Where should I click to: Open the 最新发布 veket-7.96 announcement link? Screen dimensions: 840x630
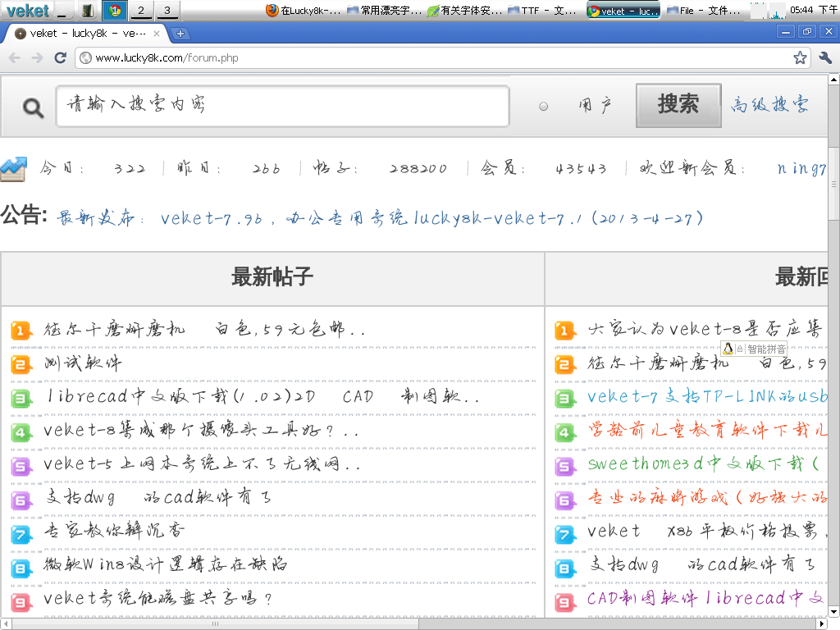coord(379,218)
